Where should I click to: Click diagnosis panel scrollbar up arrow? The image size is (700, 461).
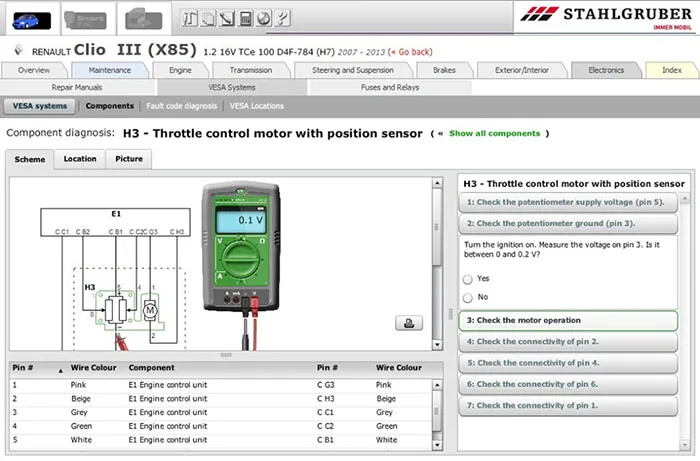[684, 198]
